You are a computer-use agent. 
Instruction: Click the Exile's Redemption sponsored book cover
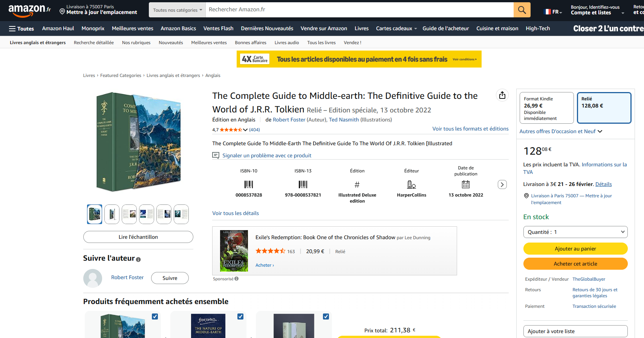click(x=234, y=251)
